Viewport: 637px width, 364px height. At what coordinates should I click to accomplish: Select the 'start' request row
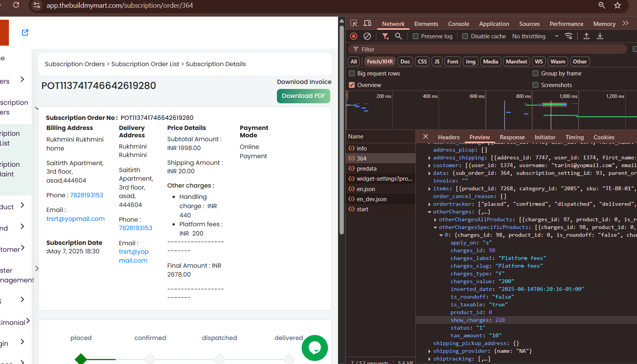coord(381,209)
